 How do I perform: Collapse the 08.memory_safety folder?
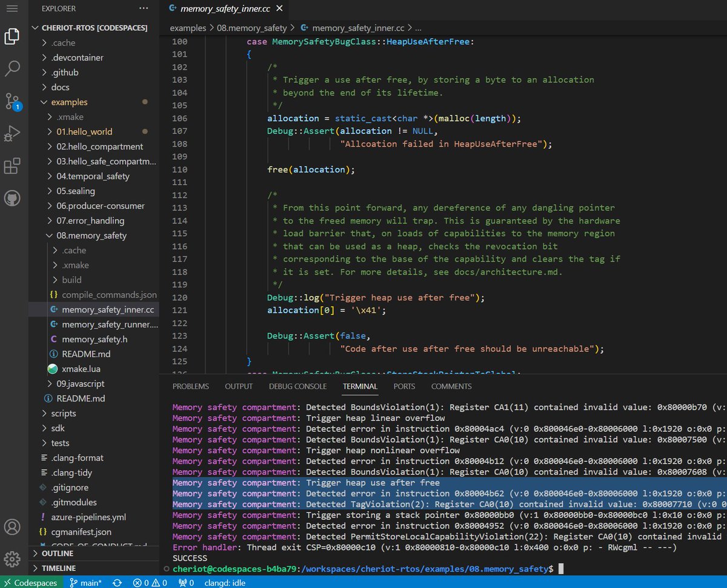click(x=93, y=236)
